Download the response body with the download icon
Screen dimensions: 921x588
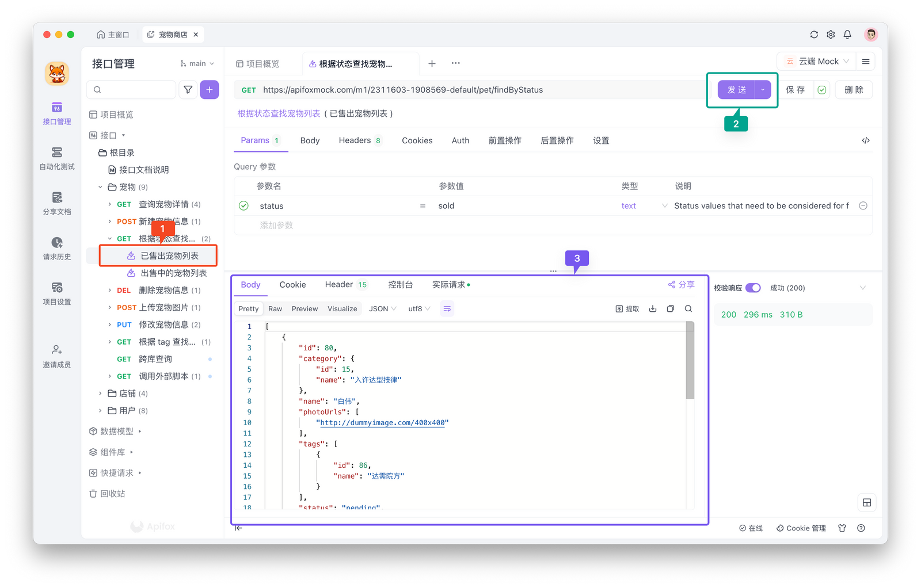tap(652, 308)
